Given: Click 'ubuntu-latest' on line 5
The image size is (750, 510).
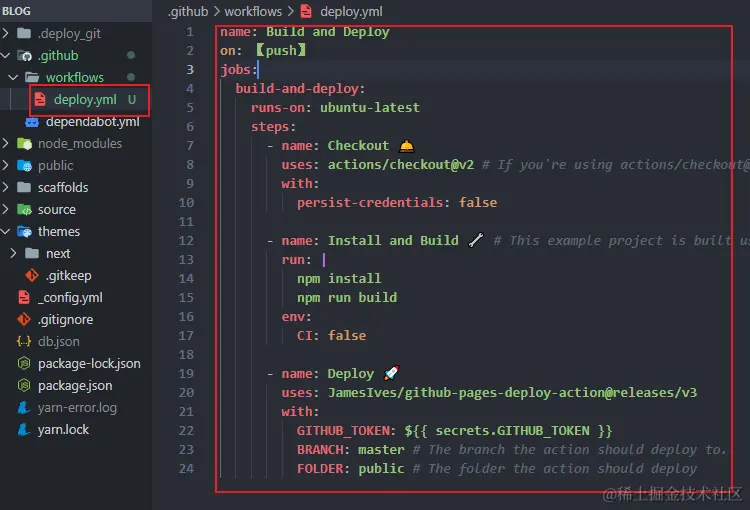Looking at the screenshot, I should click(x=370, y=107).
